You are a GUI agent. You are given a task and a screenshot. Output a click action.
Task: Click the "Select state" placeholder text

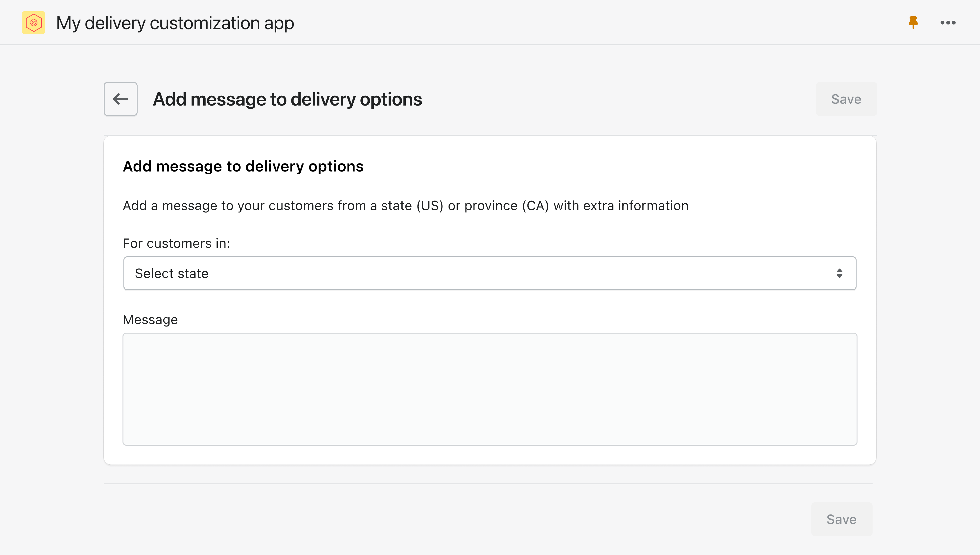[x=171, y=274]
